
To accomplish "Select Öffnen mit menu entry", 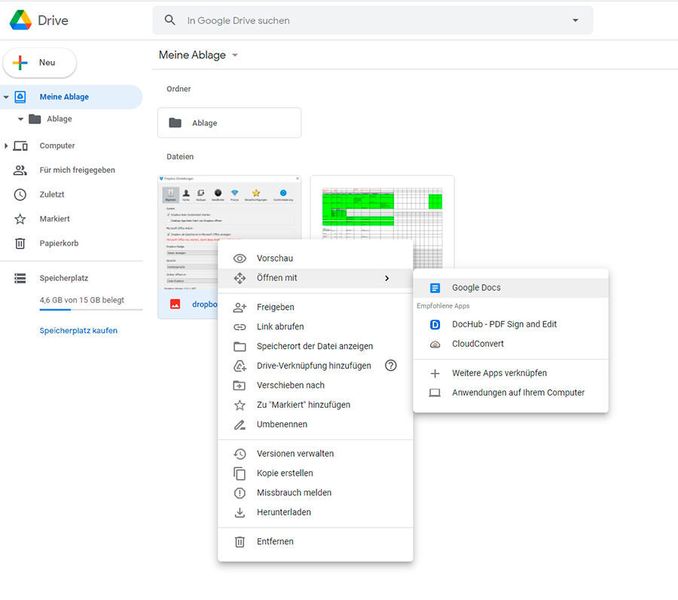I will click(x=315, y=278).
